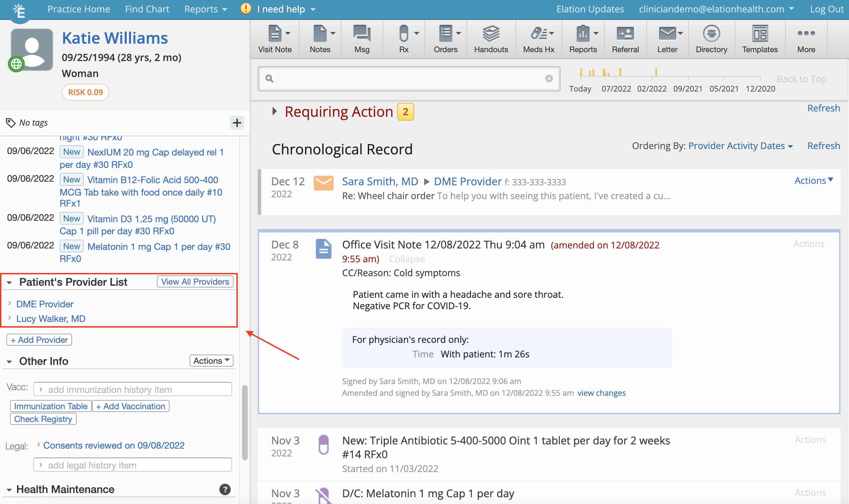Image resolution: width=849 pixels, height=504 pixels.
Task: Open the Actions dropdown on the Dec 12 message
Action: coord(814,181)
